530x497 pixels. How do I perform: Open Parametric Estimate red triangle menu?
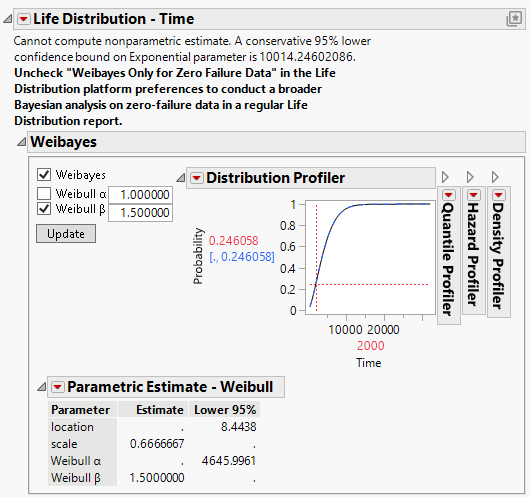57,387
